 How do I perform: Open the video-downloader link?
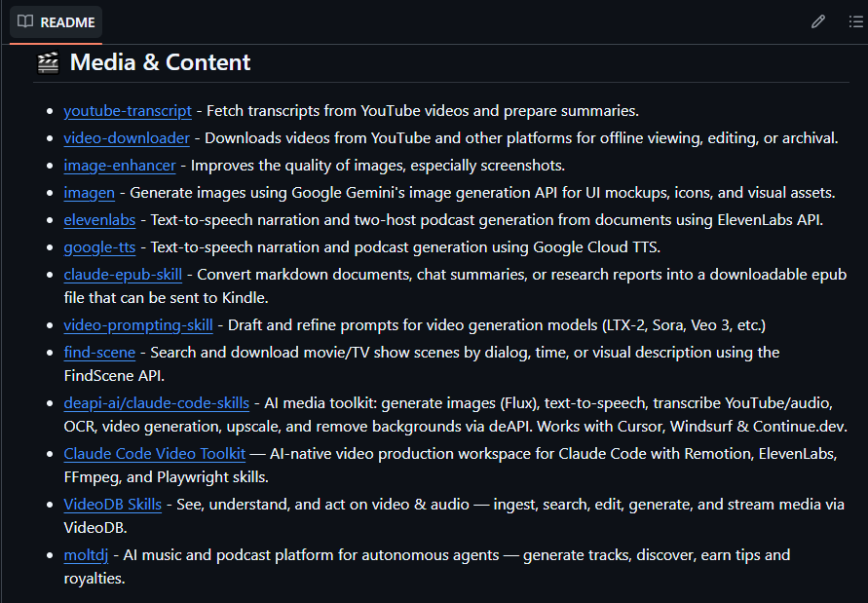click(126, 137)
